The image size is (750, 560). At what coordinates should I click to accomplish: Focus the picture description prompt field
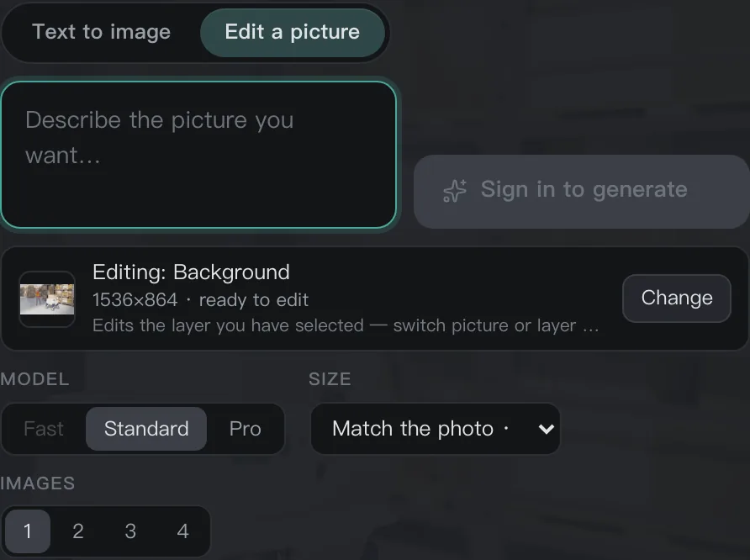pyautogui.click(x=198, y=155)
